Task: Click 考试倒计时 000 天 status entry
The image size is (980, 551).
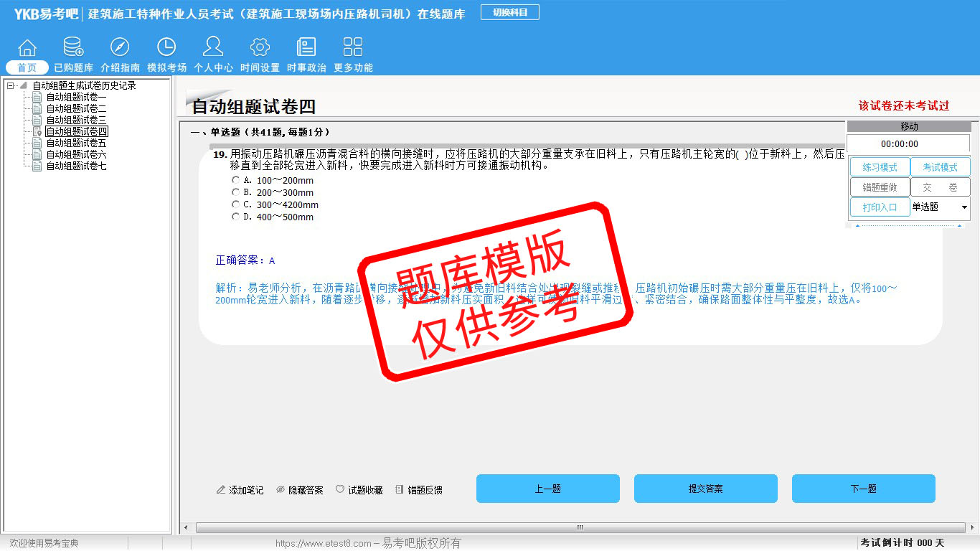Action: tap(903, 543)
